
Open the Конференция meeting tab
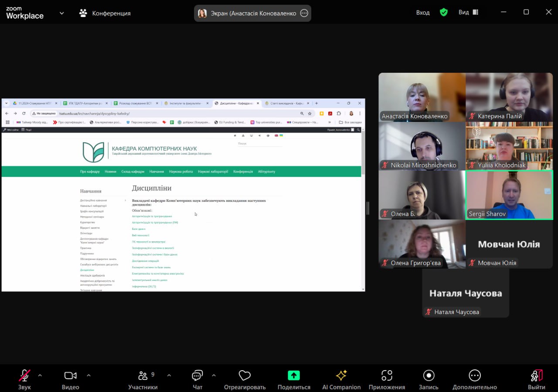click(x=105, y=13)
